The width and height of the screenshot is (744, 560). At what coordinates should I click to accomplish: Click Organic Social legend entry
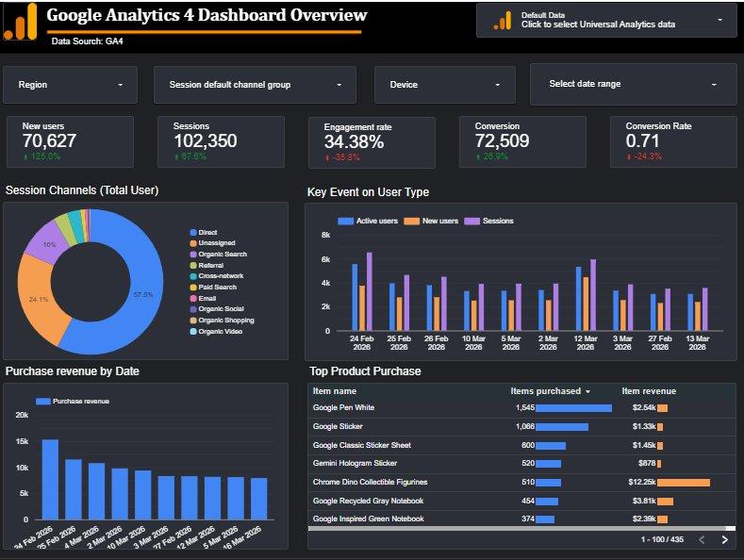(x=217, y=309)
